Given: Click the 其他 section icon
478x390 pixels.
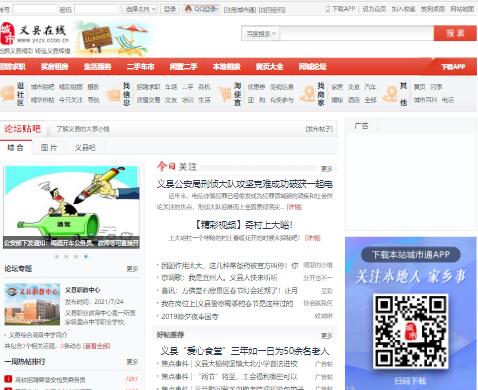Looking at the screenshot, I should (x=390, y=94).
